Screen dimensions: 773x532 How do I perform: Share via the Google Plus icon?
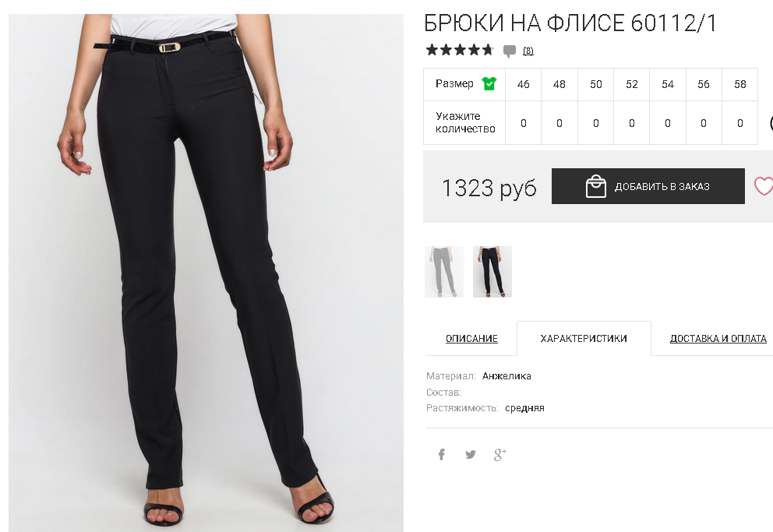500,454
